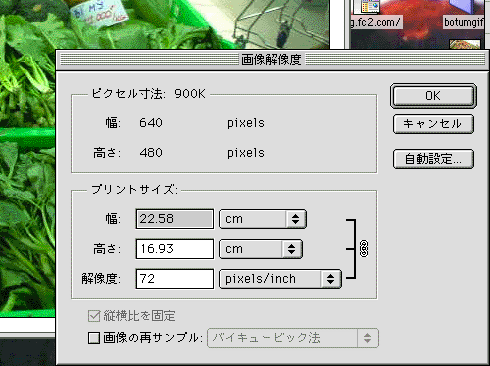Open the バイキュービック法 resampling method dropdown
490x366 pixels.
click(x=293, y=338)
